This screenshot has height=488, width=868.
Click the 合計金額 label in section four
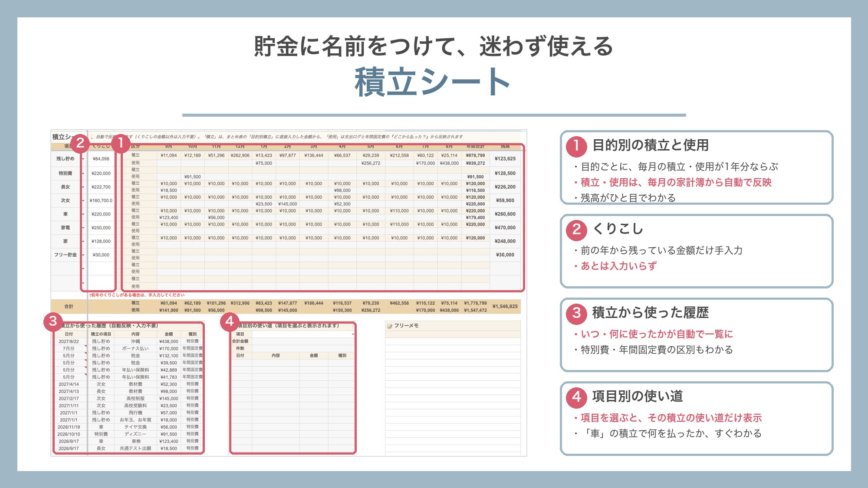click(x=240, y=341)
